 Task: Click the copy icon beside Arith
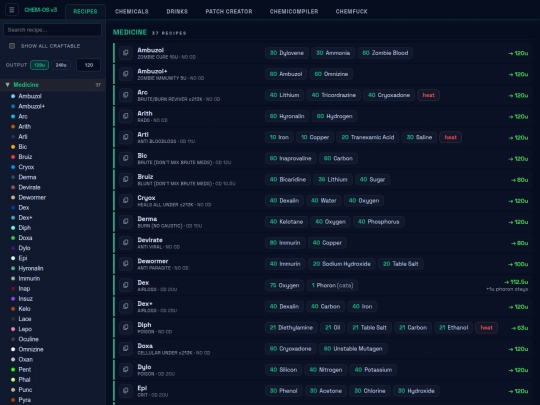(x=126, y=116)
